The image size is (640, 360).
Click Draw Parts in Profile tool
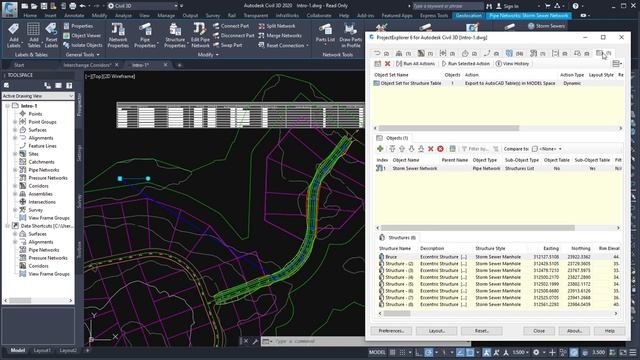pyautogui.click(x=350, y=36)
